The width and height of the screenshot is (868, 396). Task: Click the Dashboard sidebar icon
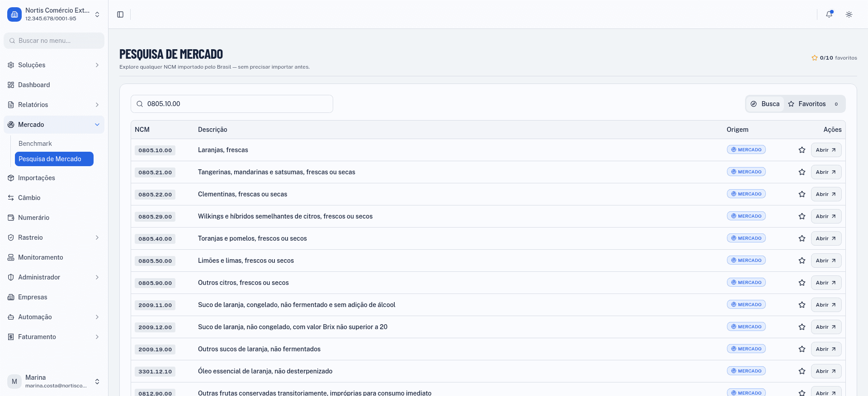pos(11,85)
